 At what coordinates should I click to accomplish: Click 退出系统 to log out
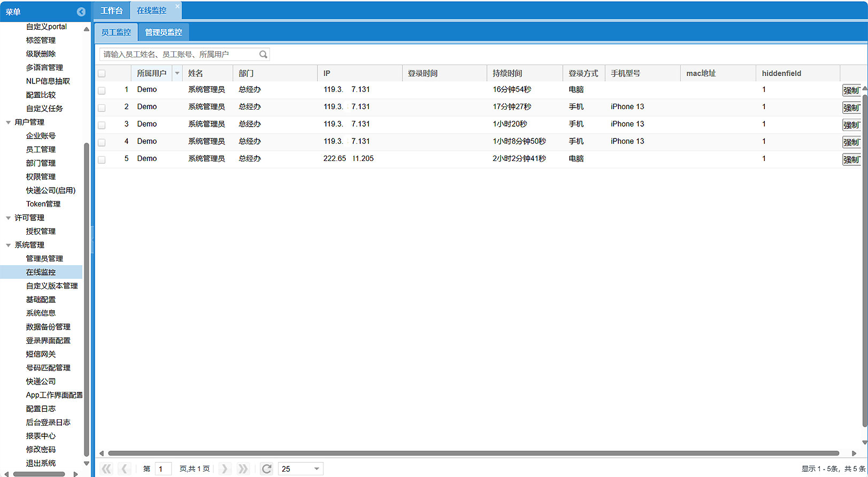[41, 463]
